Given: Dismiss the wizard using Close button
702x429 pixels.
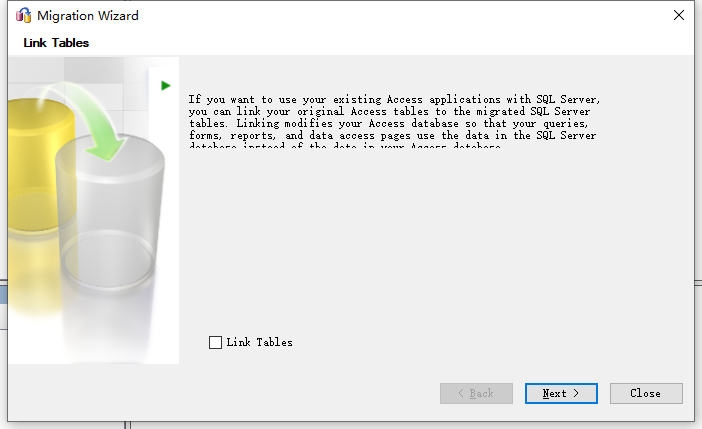Looking at the screenshot, I should [646, 393].
